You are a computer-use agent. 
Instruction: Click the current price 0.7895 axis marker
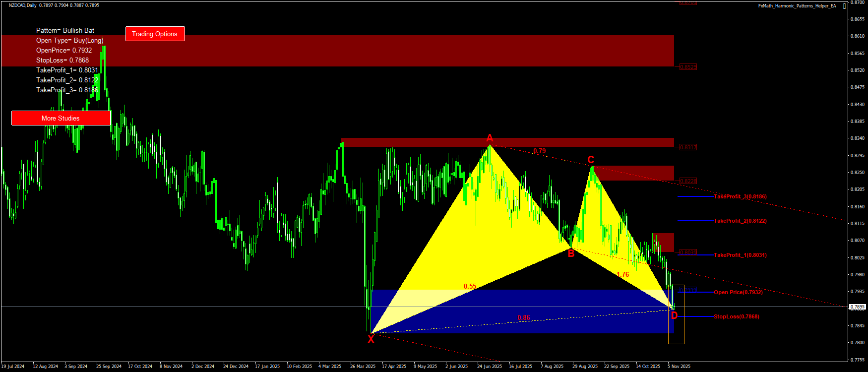pos(858,307)
